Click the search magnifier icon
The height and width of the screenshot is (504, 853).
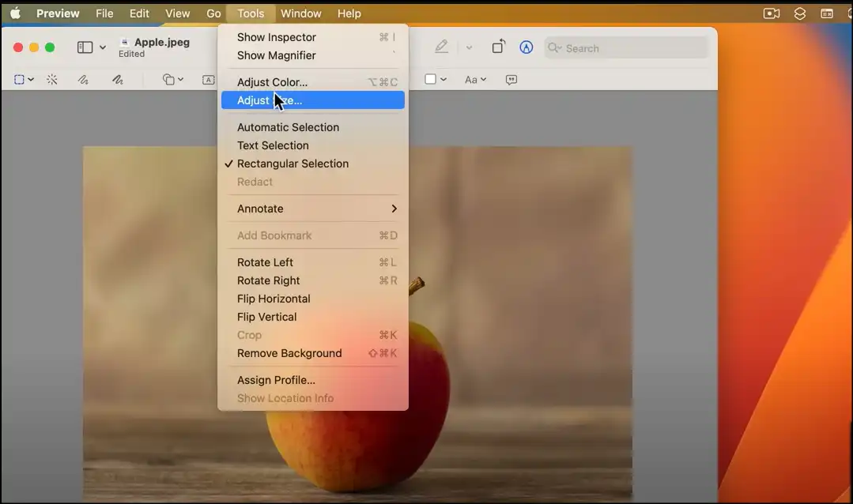(554, 48)
